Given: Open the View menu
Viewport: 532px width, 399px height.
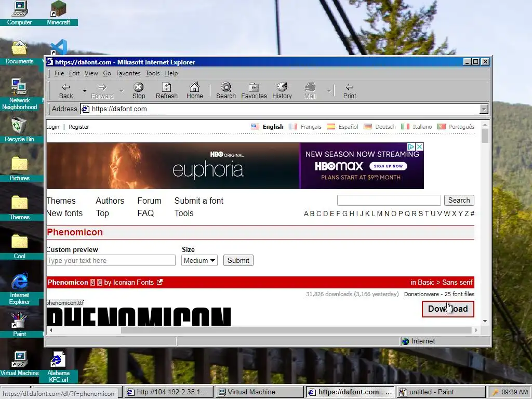Looking at the screenshot, I should (x=91, y=73).
